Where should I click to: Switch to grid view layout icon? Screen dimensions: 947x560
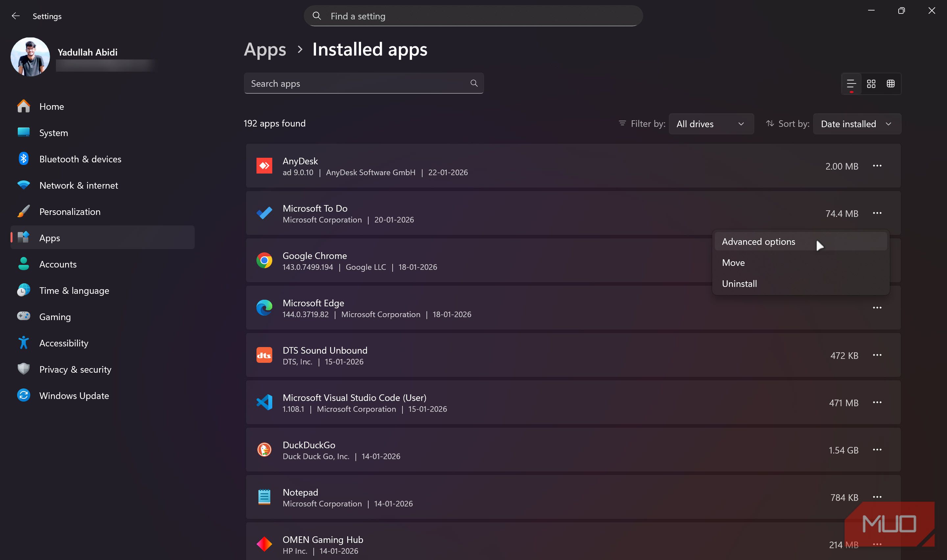871,83
